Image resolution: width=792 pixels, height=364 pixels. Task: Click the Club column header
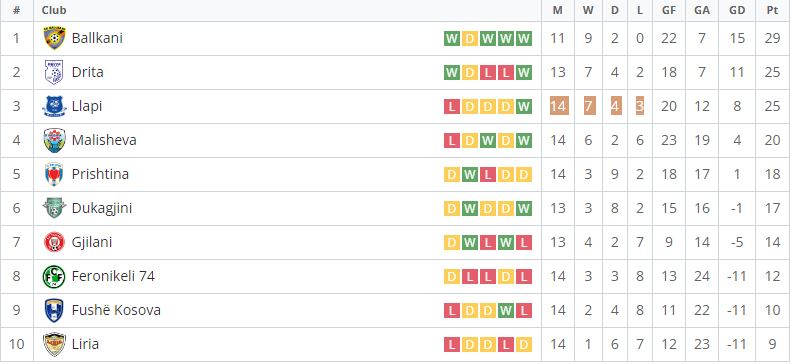pyautogui.click(x=54, y=10)
